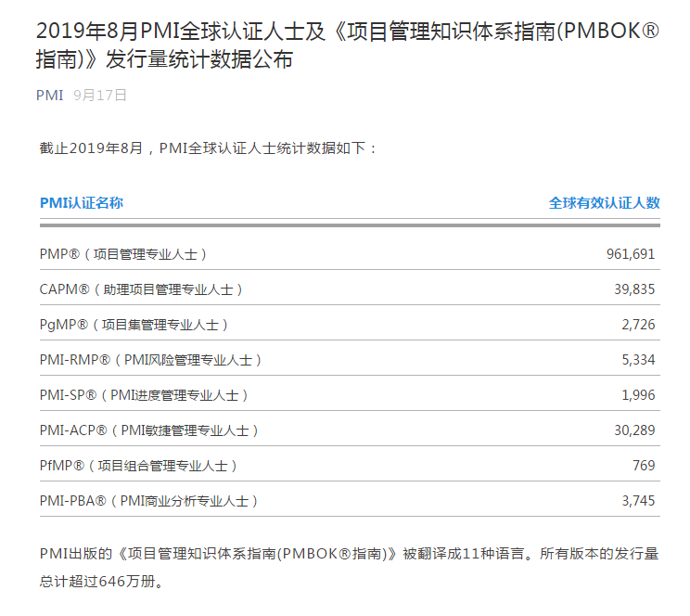The width and height of the screenshot is (690, 616).
Task: Select the PgMP® (项目集管理专业人士) row label
Action: (134, 325)
